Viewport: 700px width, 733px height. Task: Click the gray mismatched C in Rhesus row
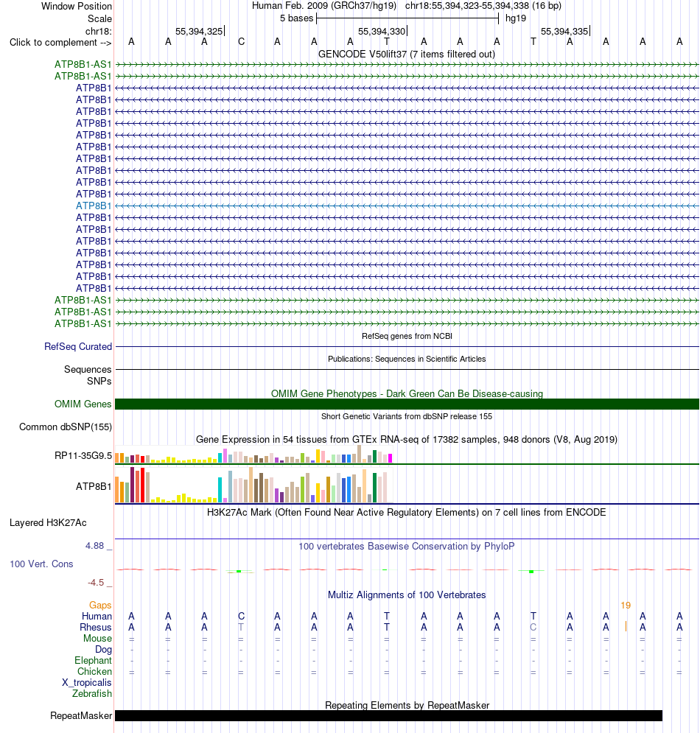533,628
